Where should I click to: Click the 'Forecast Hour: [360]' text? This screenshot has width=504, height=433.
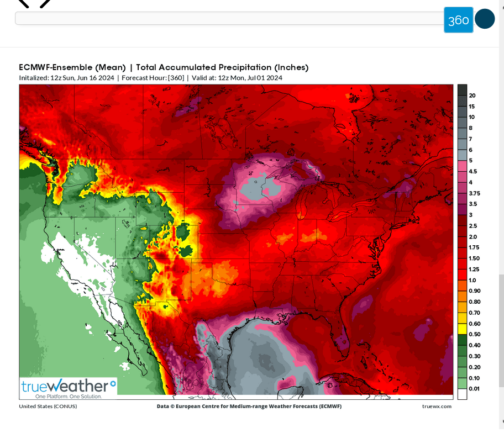(153, 78)
